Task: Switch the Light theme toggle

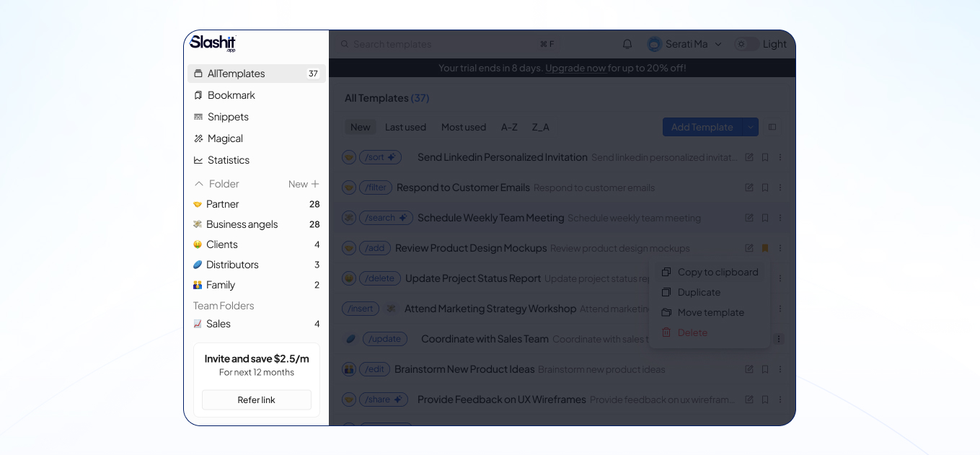Action: [x=746, y=44]
